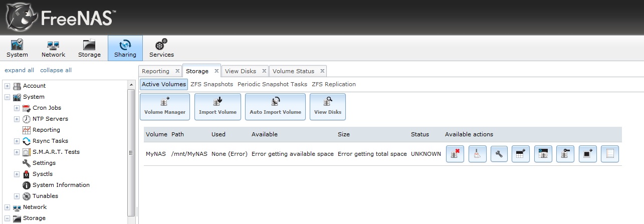
Task: Click the navigation tree vertical scrollbar
Action: (x=131, y=152)
